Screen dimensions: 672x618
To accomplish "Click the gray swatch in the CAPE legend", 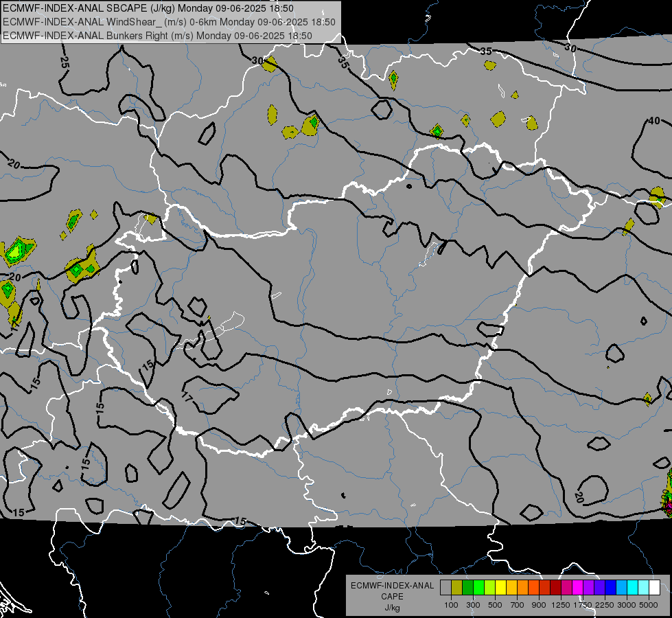I will click(x=445, y=587).
